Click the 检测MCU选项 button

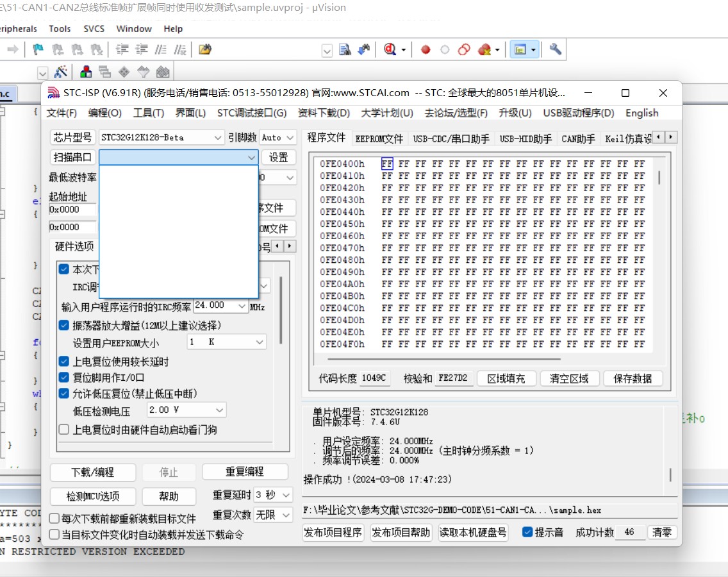93,496
